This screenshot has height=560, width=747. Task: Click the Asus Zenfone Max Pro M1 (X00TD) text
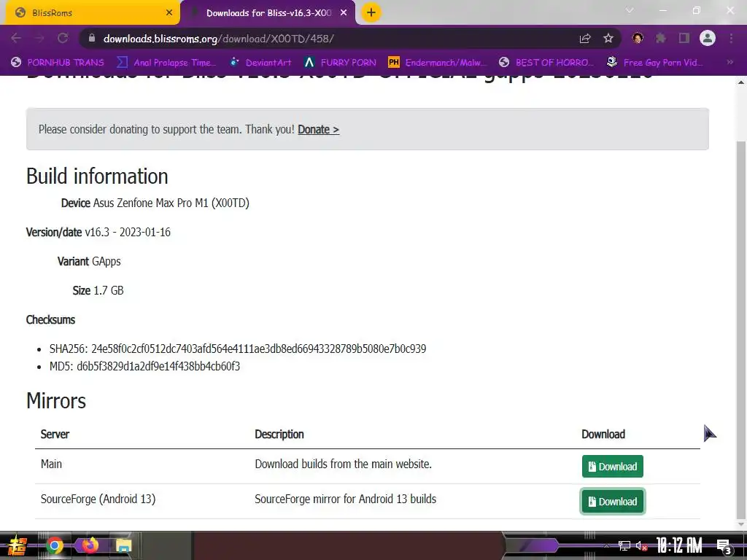click(171, 203)
